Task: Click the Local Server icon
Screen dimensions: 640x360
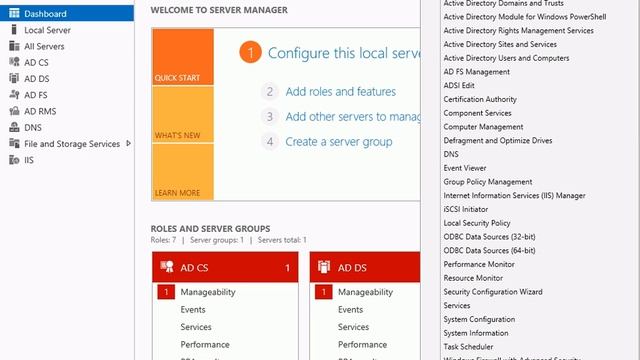Action: [x=14, y=30]
